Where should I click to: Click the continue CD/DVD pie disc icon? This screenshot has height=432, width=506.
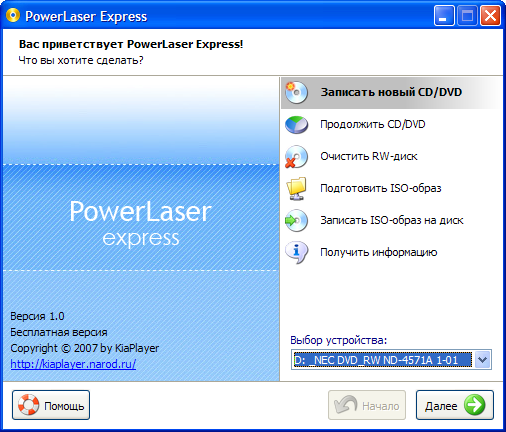296,124
